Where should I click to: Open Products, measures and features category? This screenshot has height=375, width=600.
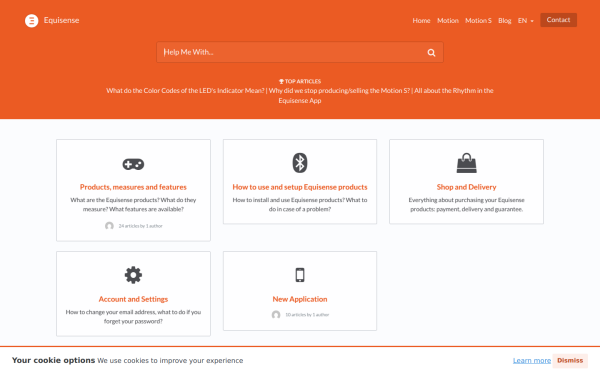coord(133,187)
